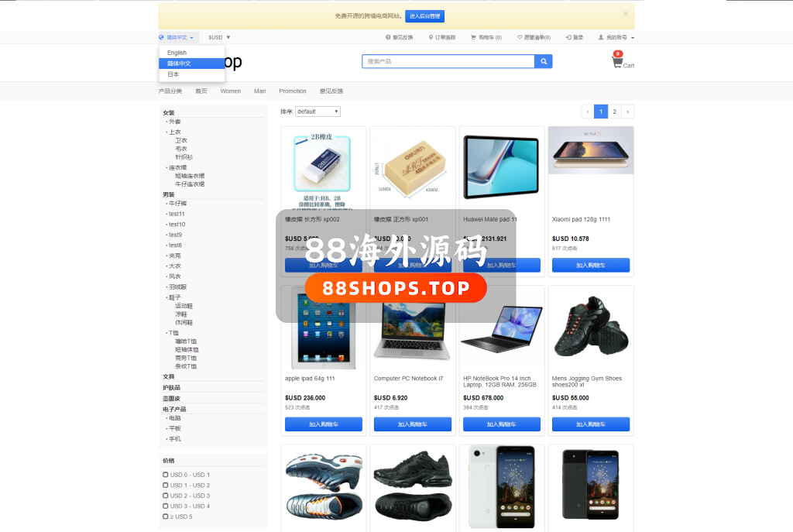Open the Promotion navigation menu item
Image resolution: width=793 pixels, height=532 pixels.
pyautogui.click(x=292, y=91)
